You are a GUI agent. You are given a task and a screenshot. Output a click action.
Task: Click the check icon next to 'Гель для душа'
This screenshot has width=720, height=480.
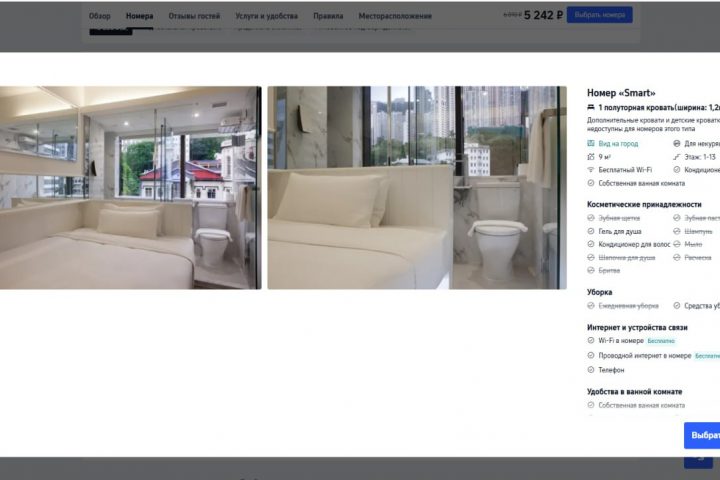coord(591,232)
